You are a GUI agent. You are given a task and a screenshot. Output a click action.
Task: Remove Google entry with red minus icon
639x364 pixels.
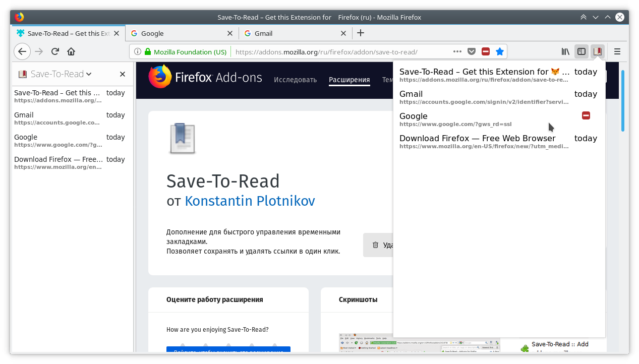586,116
